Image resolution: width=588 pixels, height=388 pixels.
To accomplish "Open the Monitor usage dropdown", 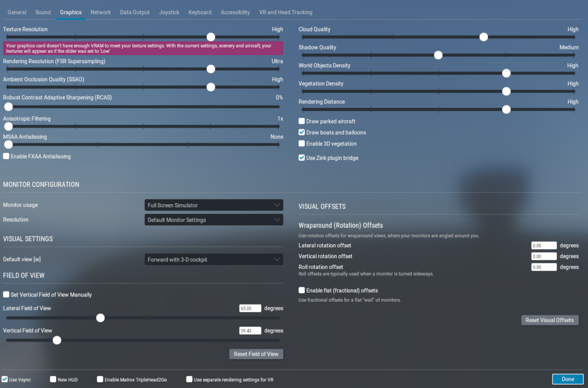I will (214, 205).
